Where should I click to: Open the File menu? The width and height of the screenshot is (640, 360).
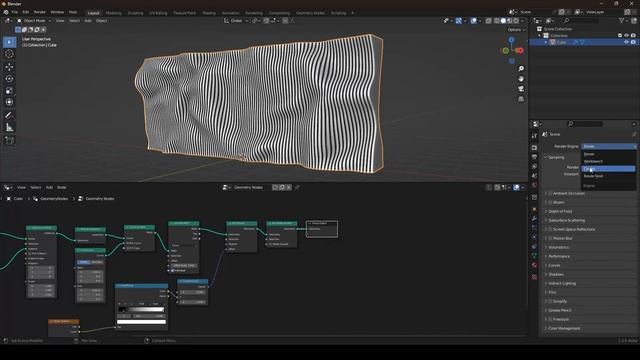click(x=15, y=13)
